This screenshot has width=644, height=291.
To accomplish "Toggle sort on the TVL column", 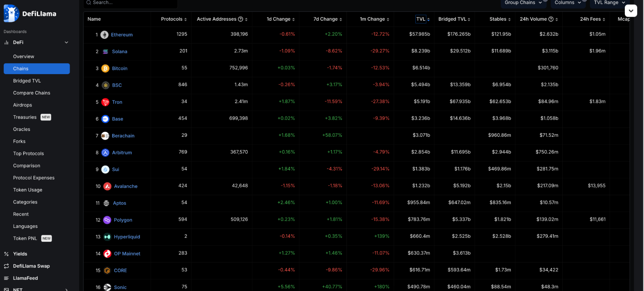I will pyautogui.click(x=423, y=19).
